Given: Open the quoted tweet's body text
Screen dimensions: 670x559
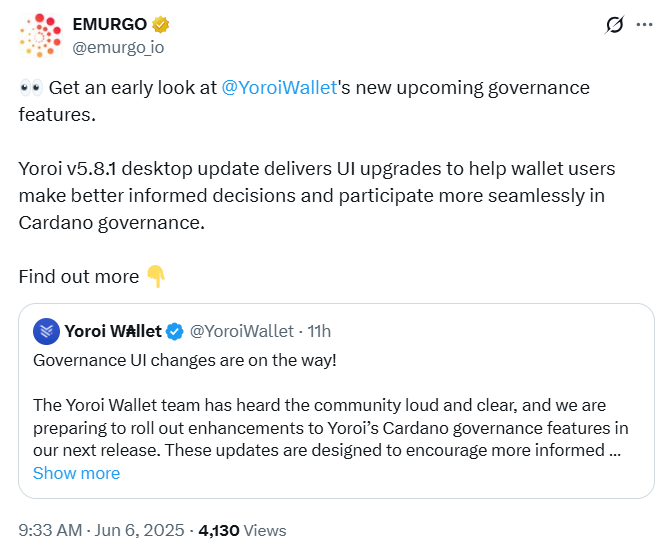Looking at the screenshot, I should coord(330,428).
